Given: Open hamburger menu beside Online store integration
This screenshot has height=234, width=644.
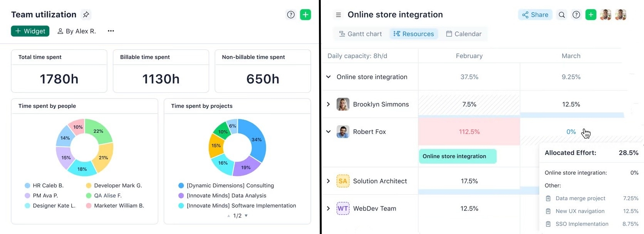Looking at the screenshot, I should point(338,15).
